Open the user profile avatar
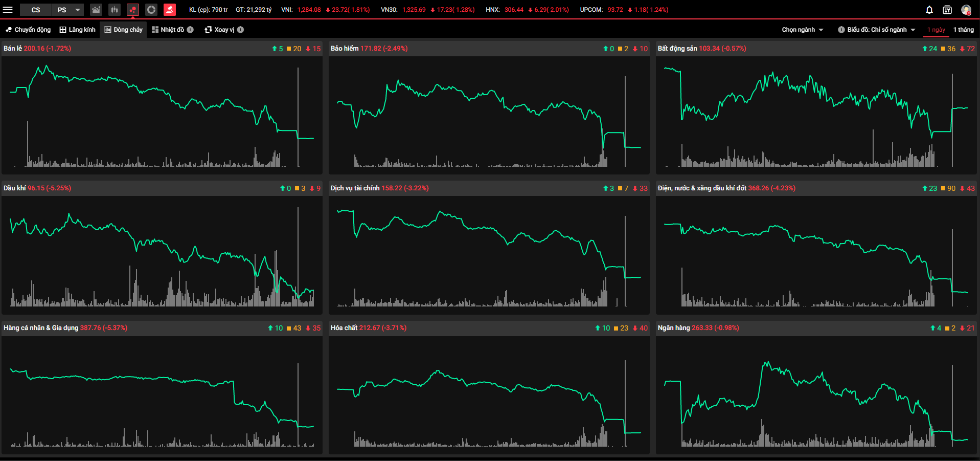This screenshot has height=461, width=980. tap(966, 10)
